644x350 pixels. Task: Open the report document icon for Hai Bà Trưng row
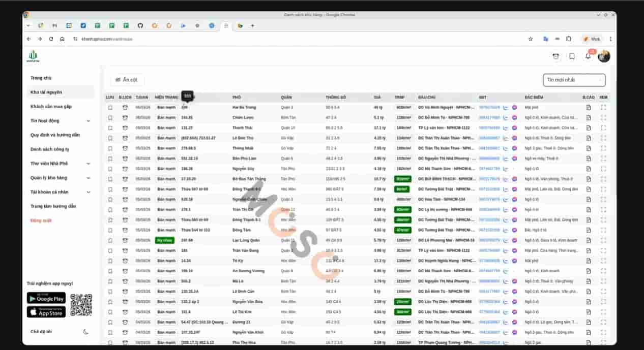589,107
